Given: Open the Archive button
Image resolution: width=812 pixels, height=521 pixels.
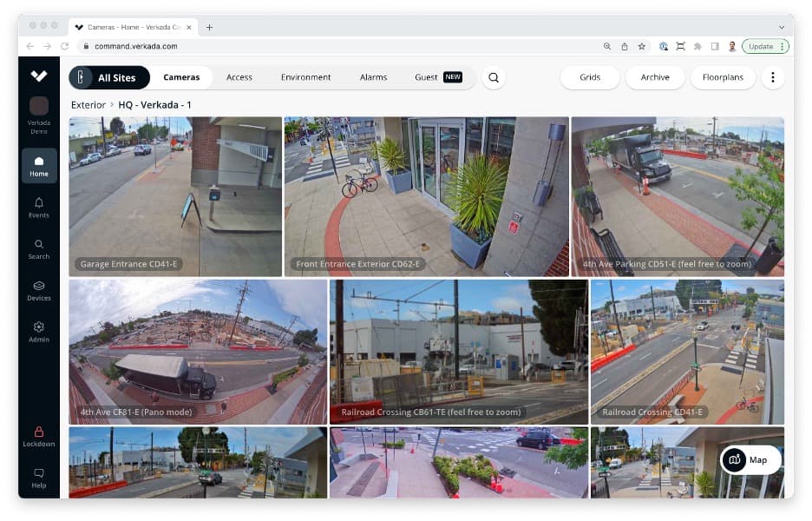Looking at the screenshot, I should point(655,77).
